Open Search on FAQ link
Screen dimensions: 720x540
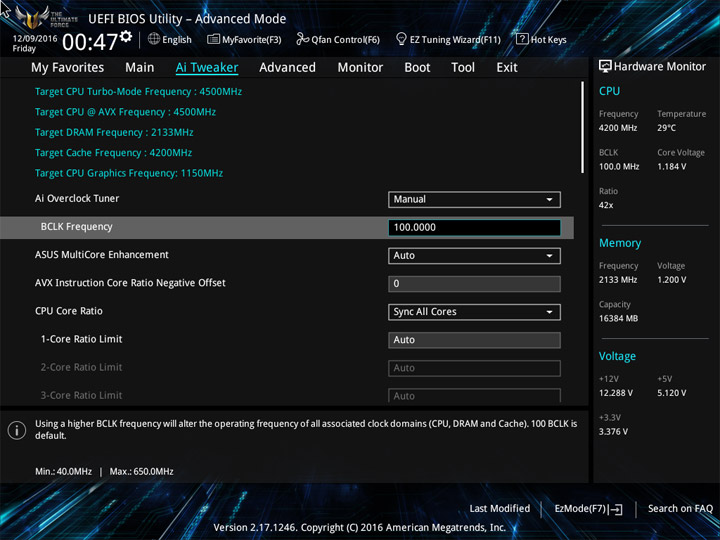point(680,508)
